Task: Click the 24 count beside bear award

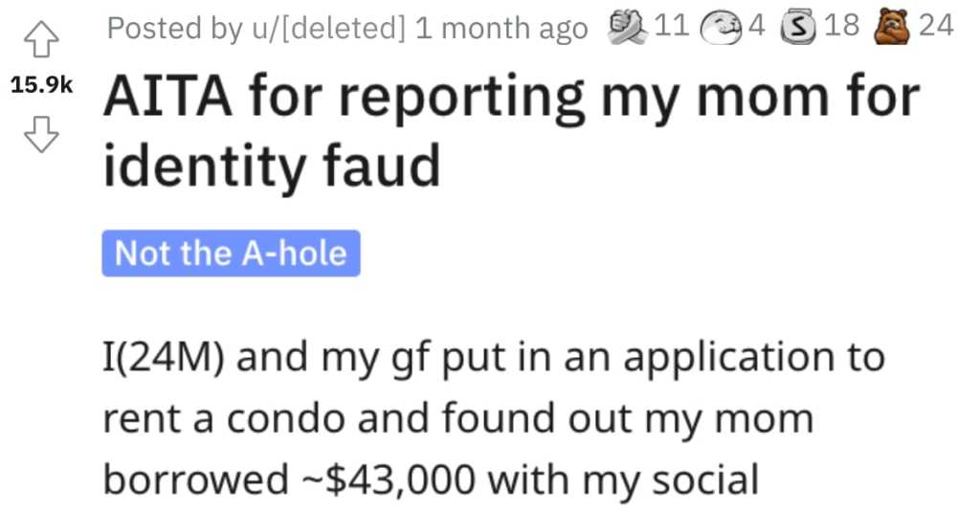Action: [936, 26]
